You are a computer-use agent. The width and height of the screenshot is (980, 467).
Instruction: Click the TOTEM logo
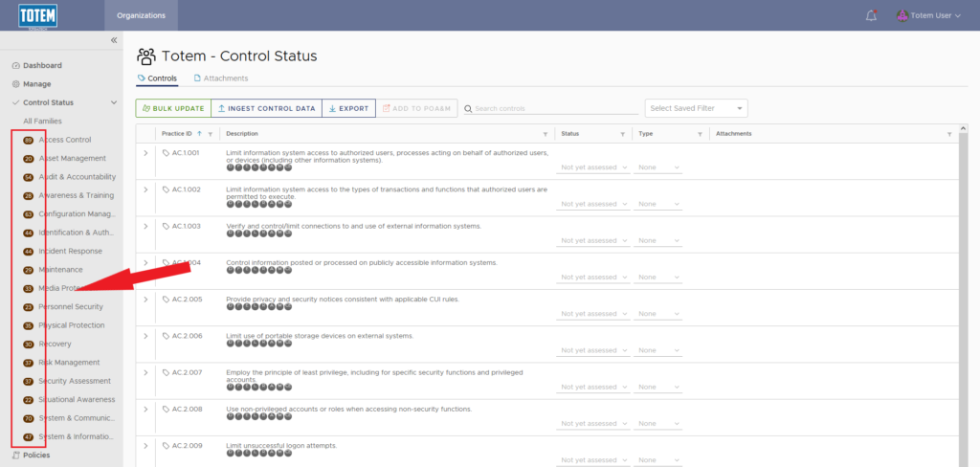37,15
